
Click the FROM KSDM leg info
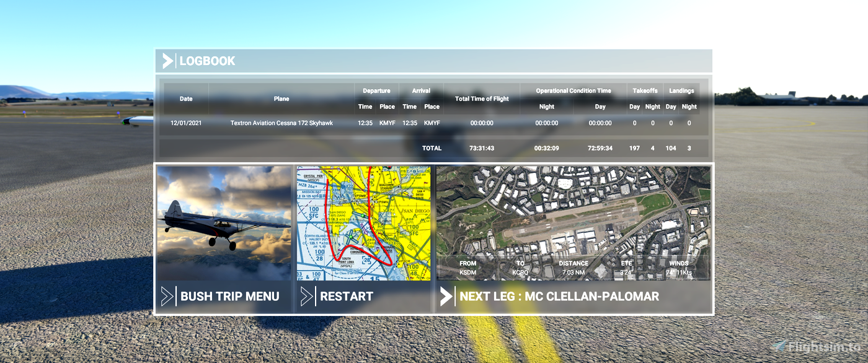click(468, 268)
